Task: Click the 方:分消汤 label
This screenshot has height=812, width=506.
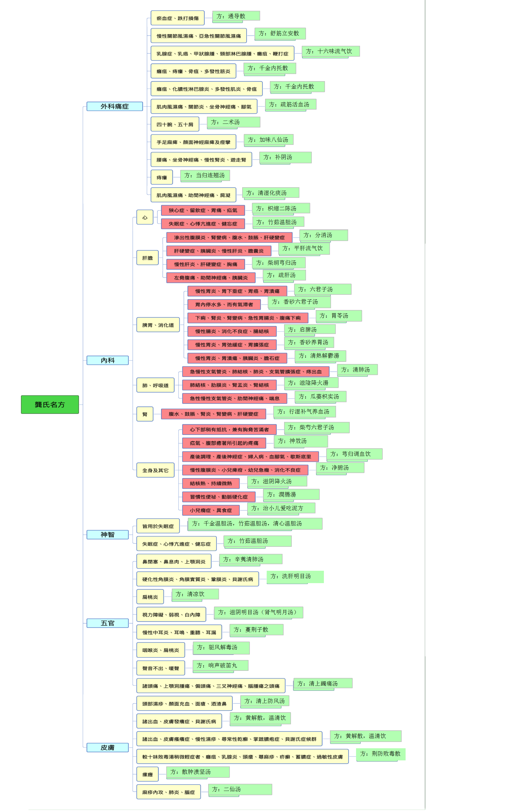Action: (324, 235)
